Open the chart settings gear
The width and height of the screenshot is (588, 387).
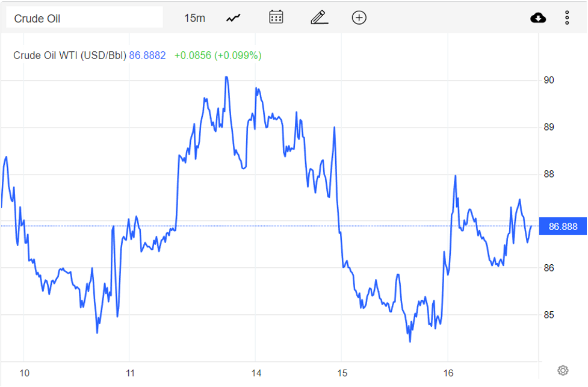[563, 370]
